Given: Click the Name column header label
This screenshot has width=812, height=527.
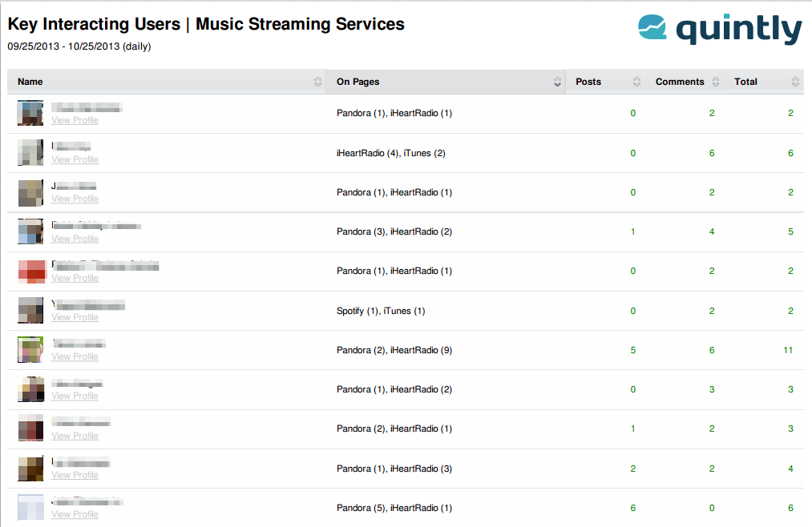Looking at the screenshot, I should point(30,82).
